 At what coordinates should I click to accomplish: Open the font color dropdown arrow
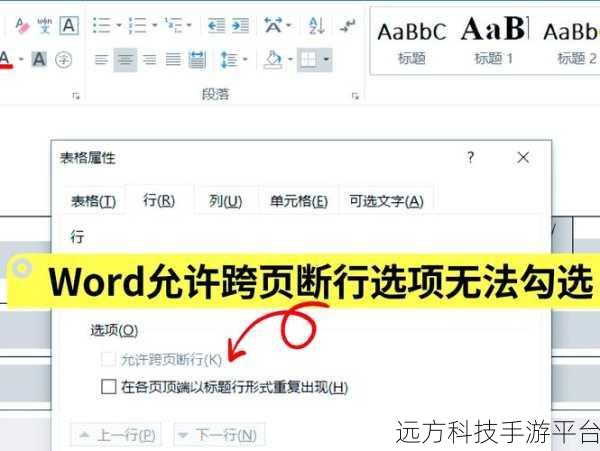tap(21, 59)
